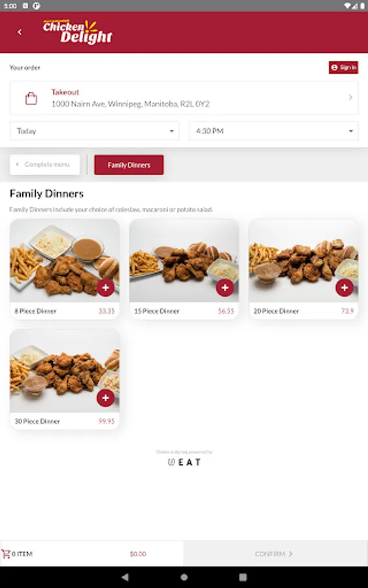Add 15 Piece Dinner with plus icon
Viewport: 368px width, 588px height.
point(225,287)
